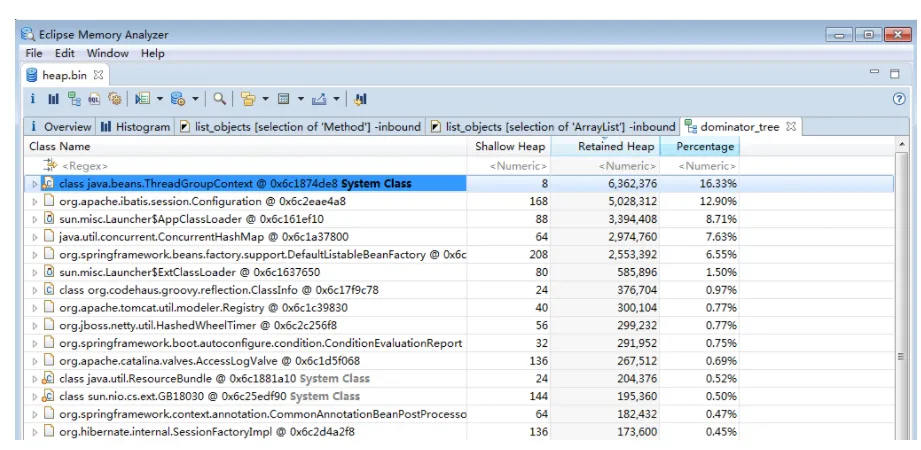Click the ExtClassLoader row icon
The height and width of the screenshot is (450, 921).
point(50,272)
